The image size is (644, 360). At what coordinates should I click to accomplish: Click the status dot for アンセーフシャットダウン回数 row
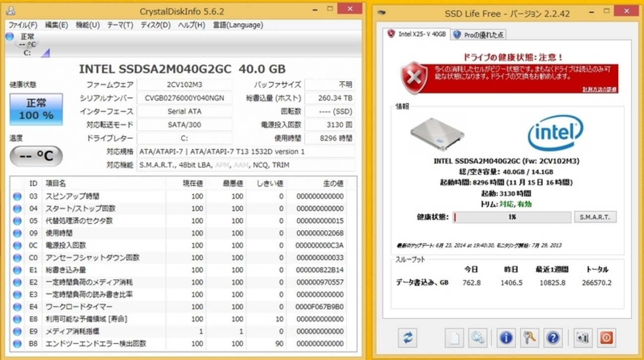pyautogui.click(x=17, y=258)
